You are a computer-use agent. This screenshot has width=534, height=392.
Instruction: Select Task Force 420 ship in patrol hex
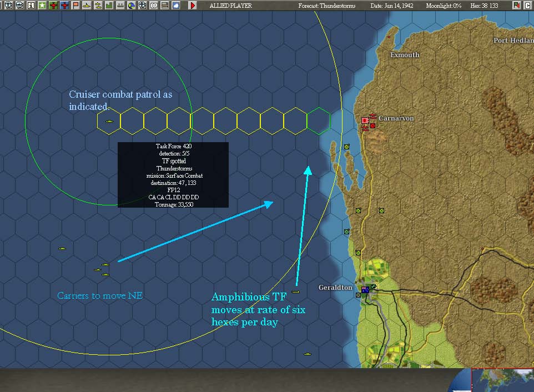click(109, 121)
